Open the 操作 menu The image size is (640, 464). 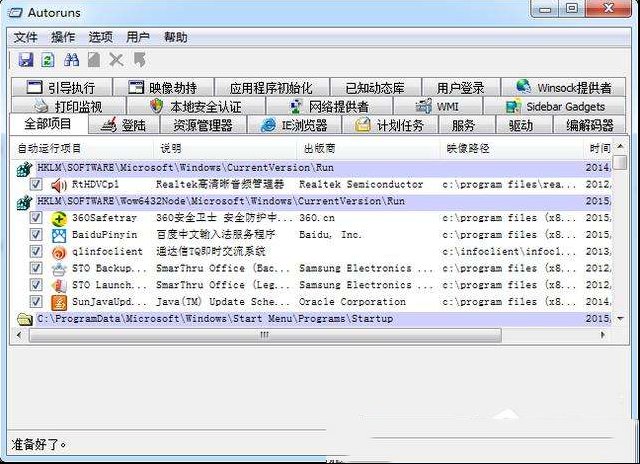click(63, 38)
